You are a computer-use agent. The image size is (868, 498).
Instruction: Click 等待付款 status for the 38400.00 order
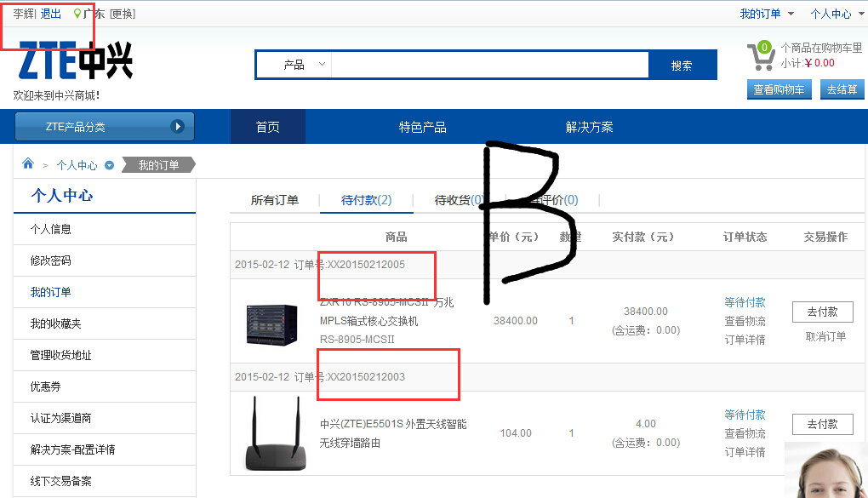[745, 302]
